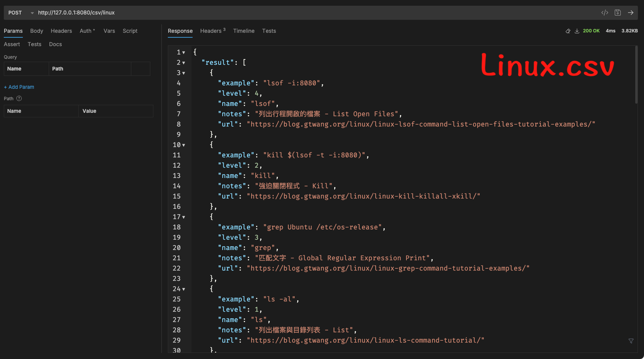Show the Docs tab
This screenshot has width=644, height=359.
pyautogui.click(x=55, y=44)
